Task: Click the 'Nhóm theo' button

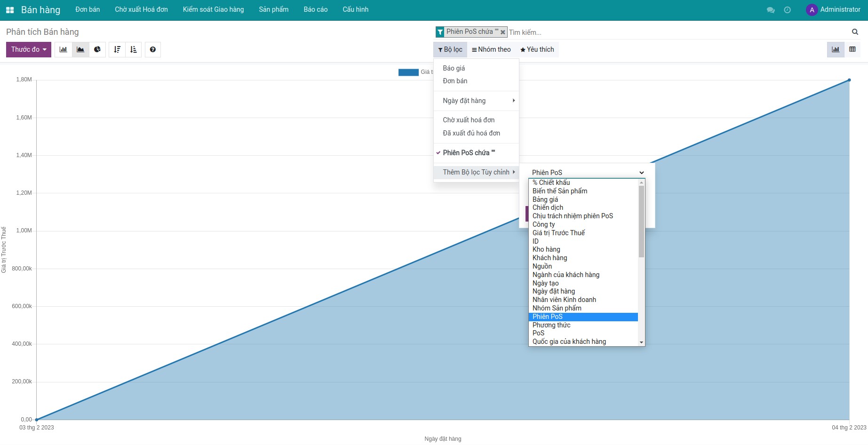Action: tap(491, 49)
